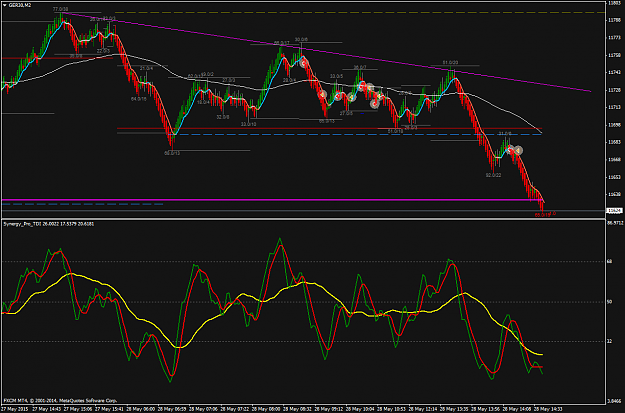The image size is (625, 413).
Task: Click the 28 May 14:33 time label
Action: coord(548,409)
